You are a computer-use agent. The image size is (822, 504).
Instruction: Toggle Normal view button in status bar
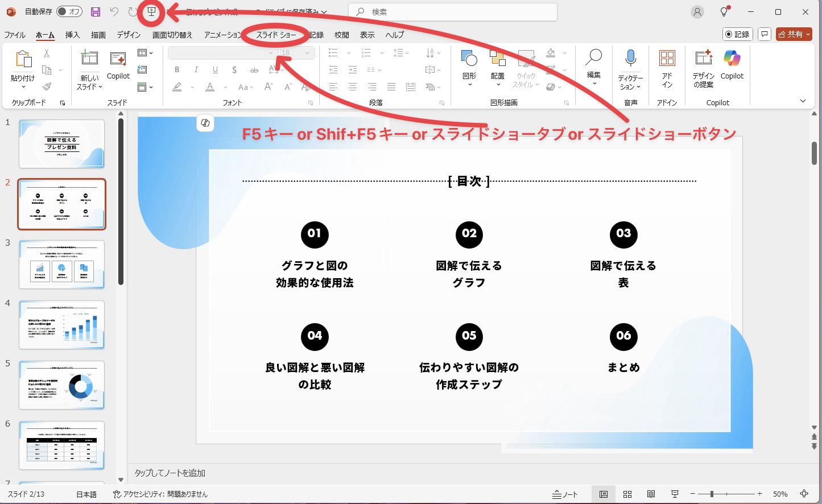(x=604, y=494)
